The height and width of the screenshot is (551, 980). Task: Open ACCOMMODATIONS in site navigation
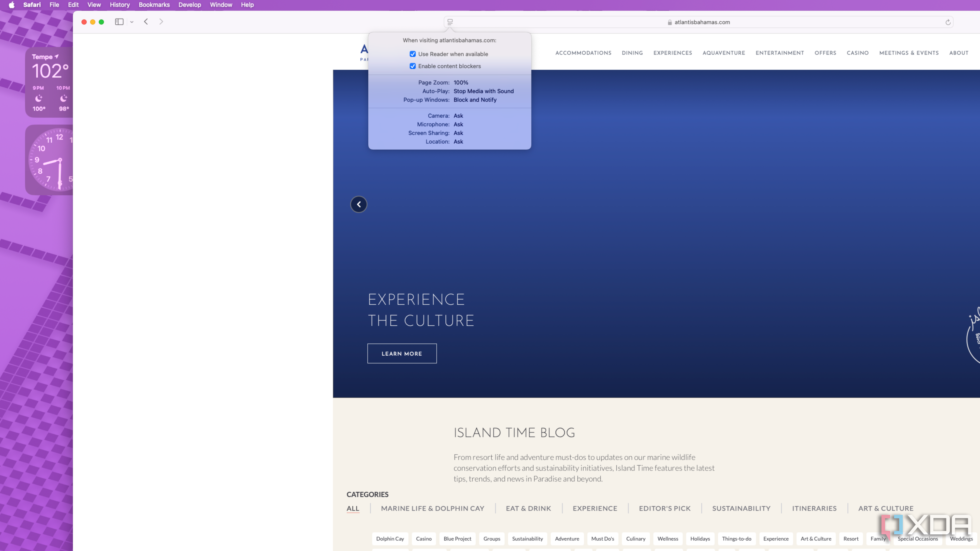pos(583,53)
